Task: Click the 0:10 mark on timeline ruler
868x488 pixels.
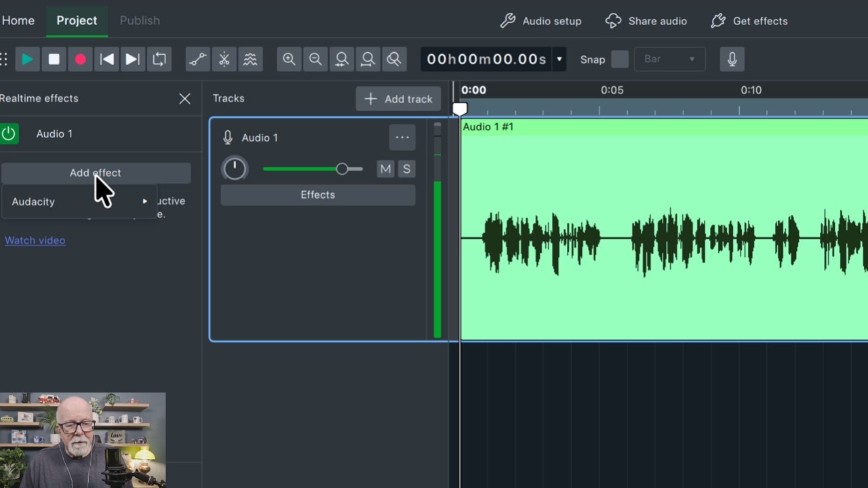Action: pyautogui.click(x=751, y=90)
